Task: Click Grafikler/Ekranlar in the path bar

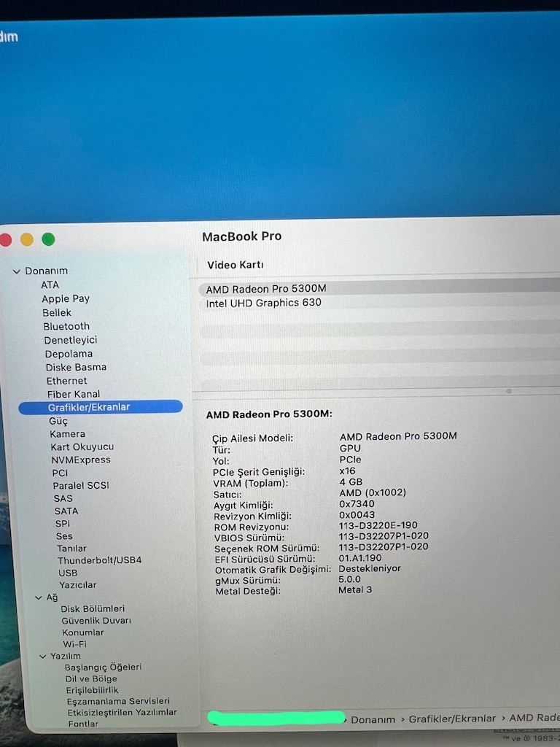Action: 452,719
